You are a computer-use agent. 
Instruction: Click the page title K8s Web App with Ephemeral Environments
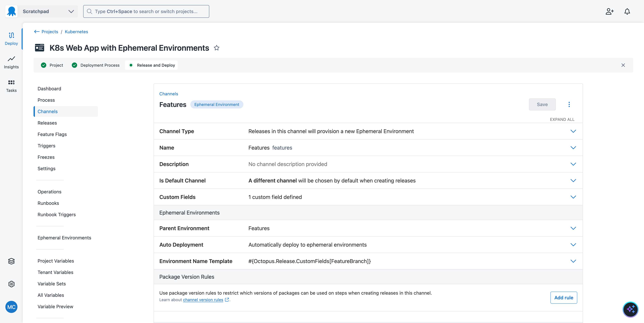[x=129, y=48]
